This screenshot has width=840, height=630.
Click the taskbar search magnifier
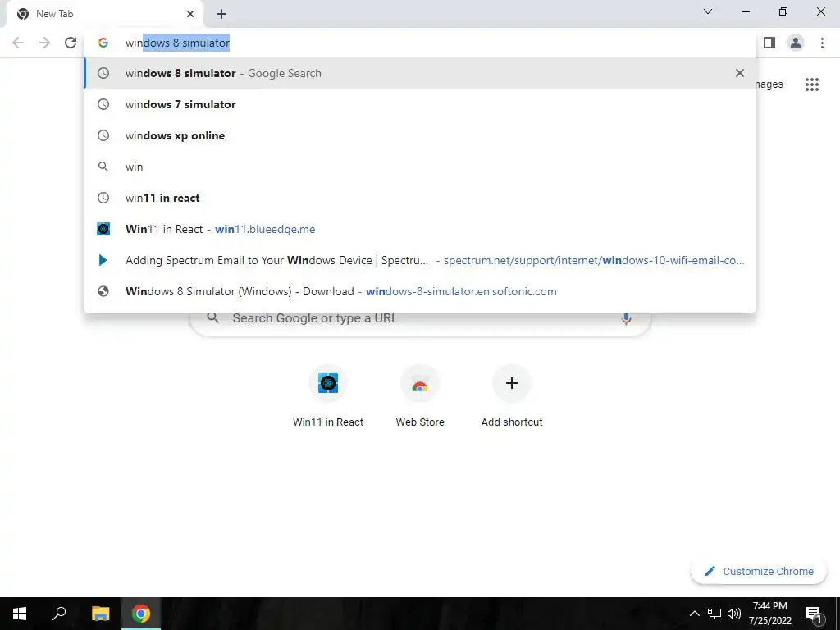click(x=59, y=614)
